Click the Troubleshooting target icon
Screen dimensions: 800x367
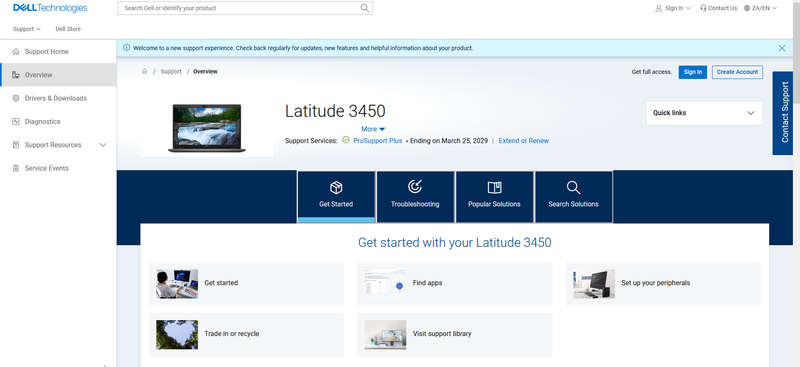tap(415, 187)
